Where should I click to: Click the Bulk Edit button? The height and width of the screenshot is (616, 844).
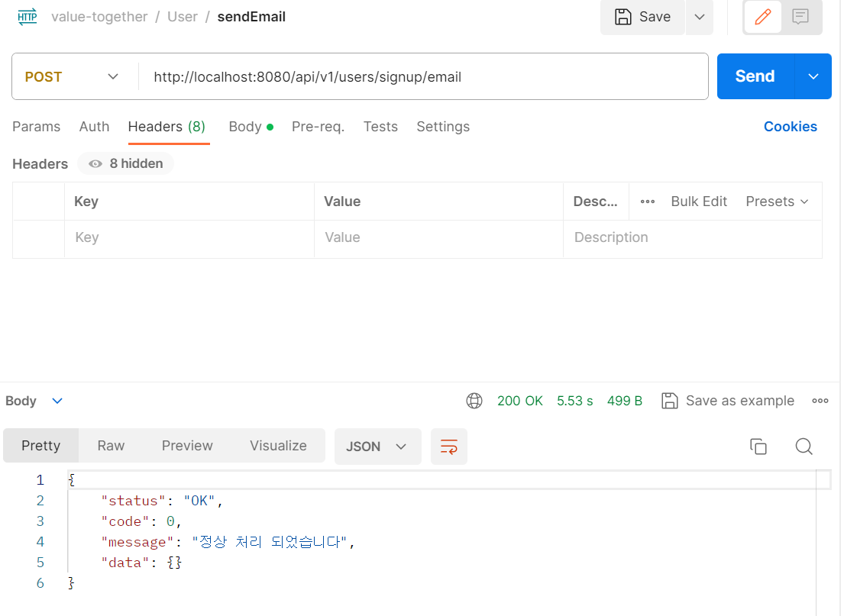[699, 202]
